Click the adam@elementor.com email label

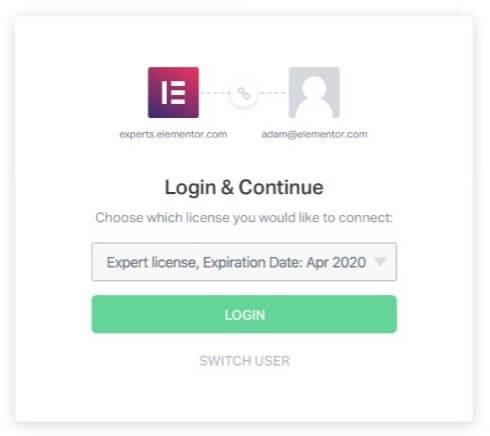[314, 134]
